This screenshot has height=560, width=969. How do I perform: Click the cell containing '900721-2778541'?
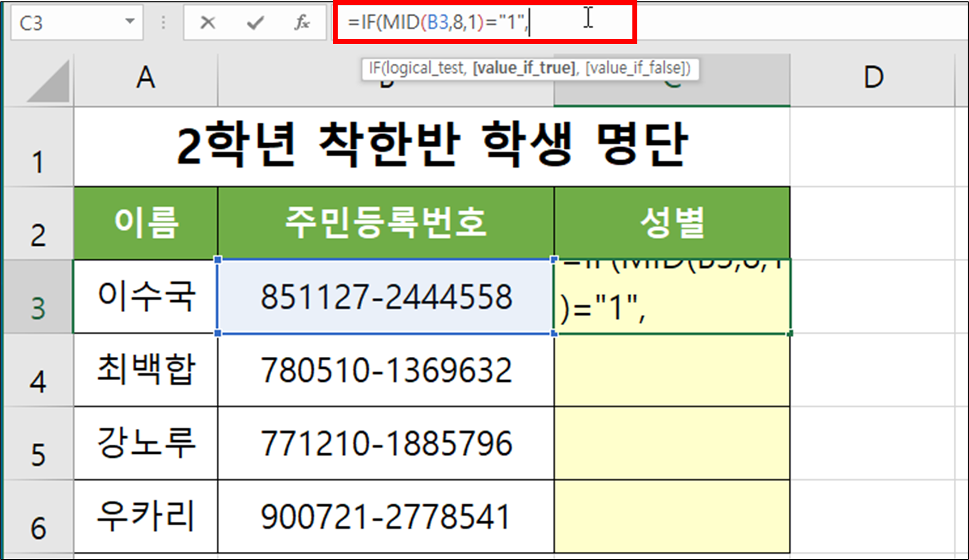[386, 516]
